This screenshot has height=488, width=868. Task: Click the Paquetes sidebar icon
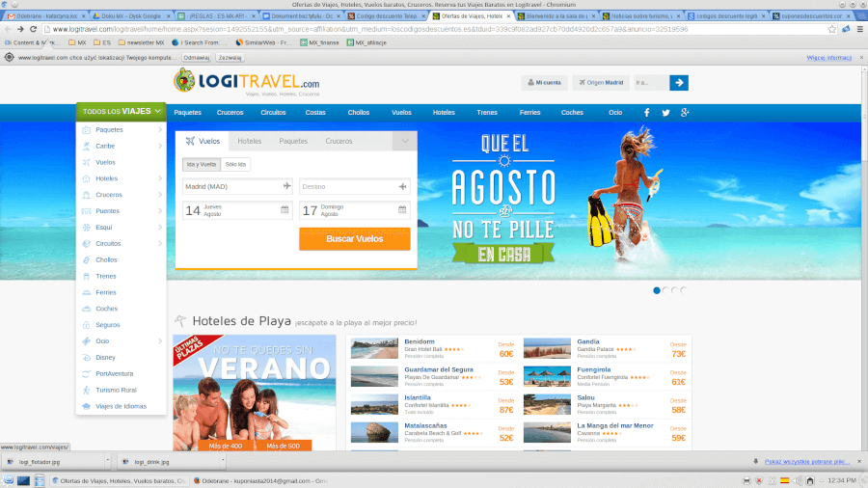coord(87,130)
